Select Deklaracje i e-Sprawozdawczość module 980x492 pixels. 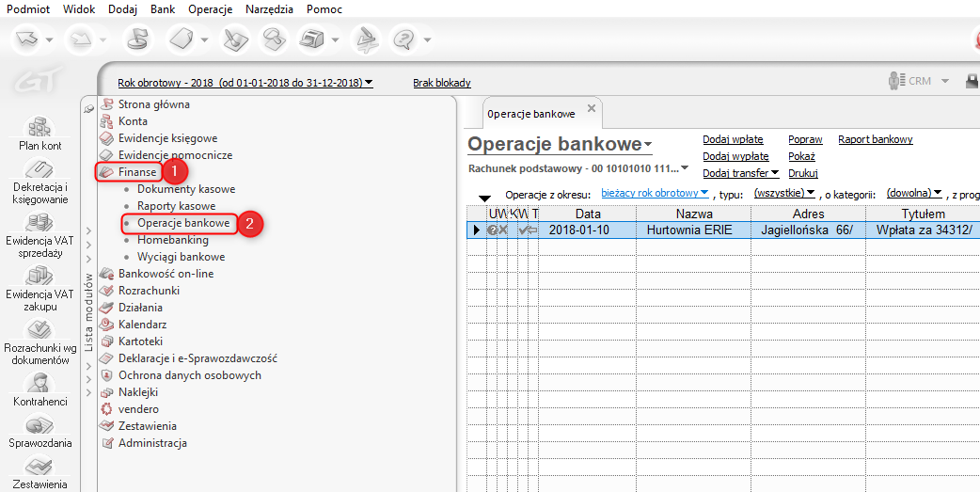198,358
